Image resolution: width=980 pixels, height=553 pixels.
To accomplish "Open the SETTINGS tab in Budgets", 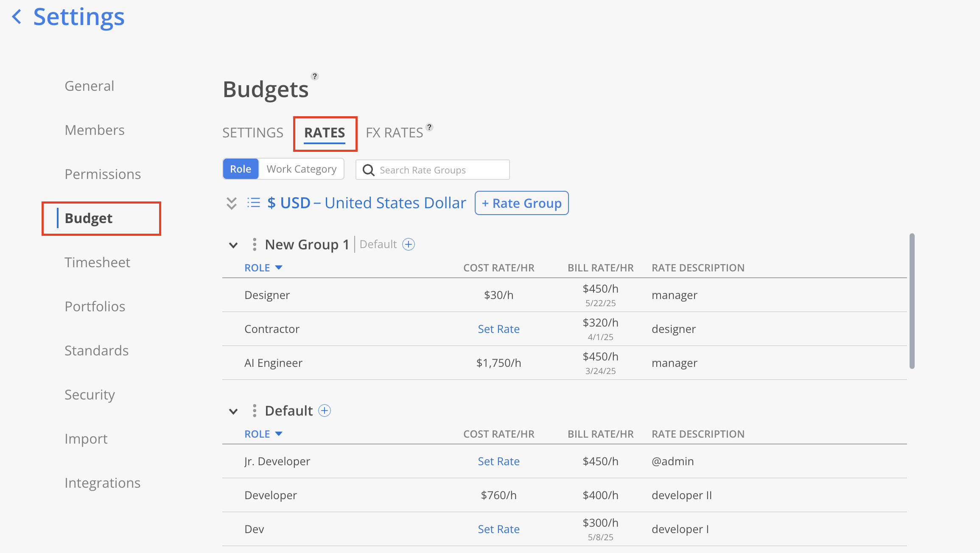I will coord(253,133).
